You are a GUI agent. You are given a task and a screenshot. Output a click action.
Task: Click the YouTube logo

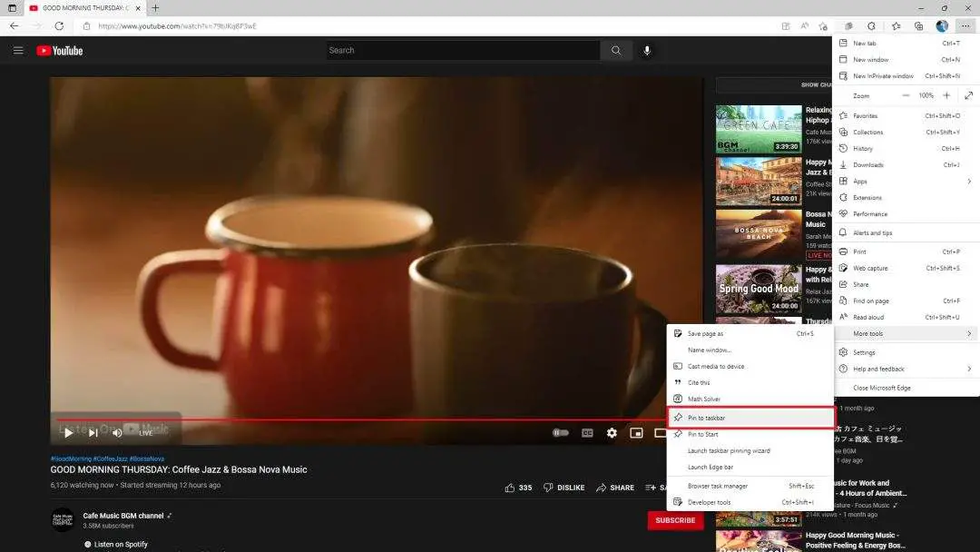click(x=59, y=50)
